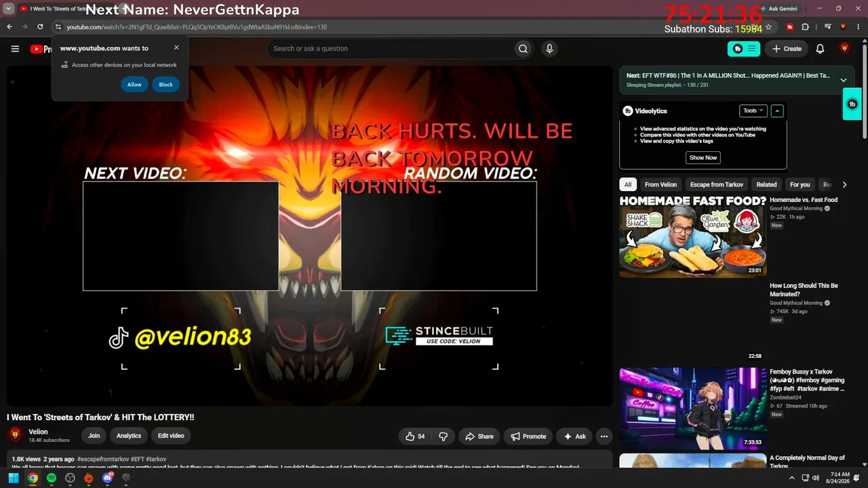The image size is (868, 488).
Task: Select the Escape from Tarkov chip
Action: (x=717, y=184)
